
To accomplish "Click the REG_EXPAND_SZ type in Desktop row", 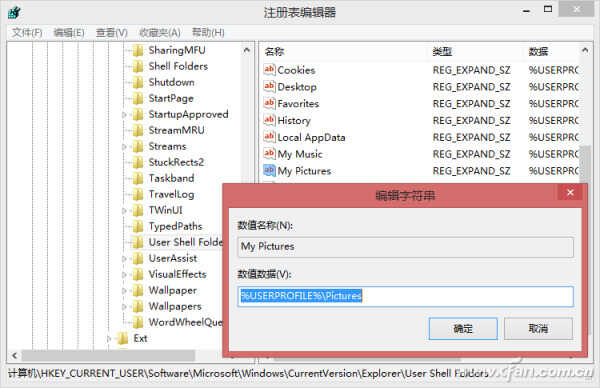I will click(x=471, y=87).
